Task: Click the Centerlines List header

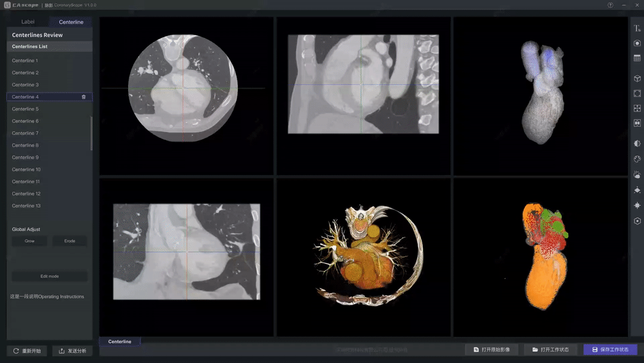Action: click(49, 47)
